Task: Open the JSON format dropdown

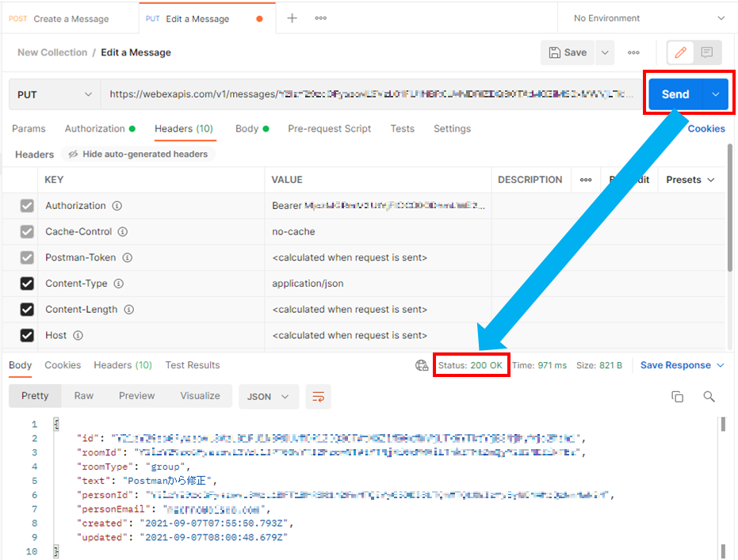Action: 269,396
